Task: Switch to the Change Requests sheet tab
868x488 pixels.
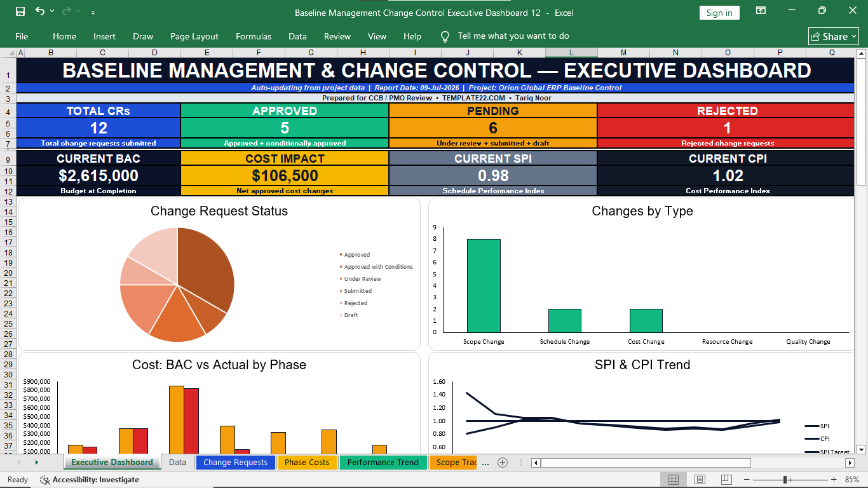Action: 235,462
